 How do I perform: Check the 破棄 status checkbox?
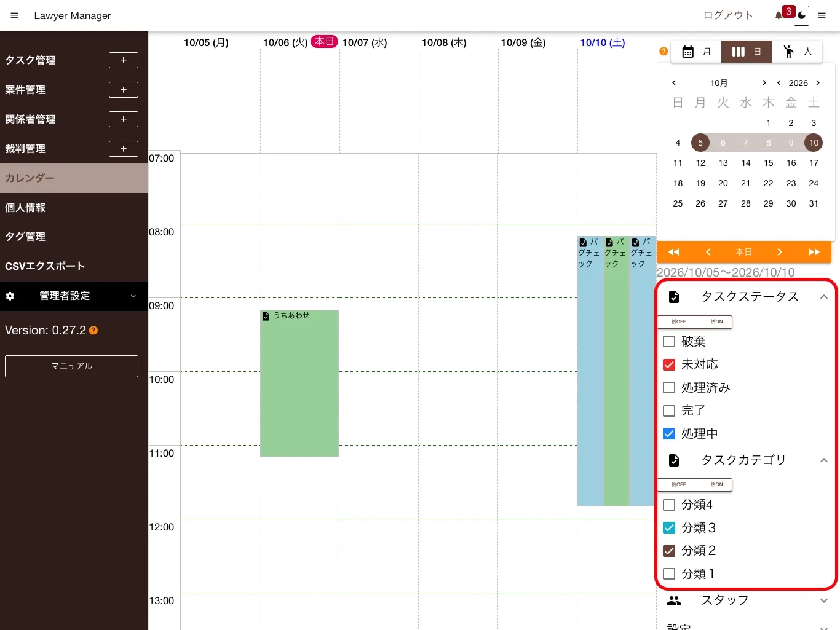(x=669, y=342)
